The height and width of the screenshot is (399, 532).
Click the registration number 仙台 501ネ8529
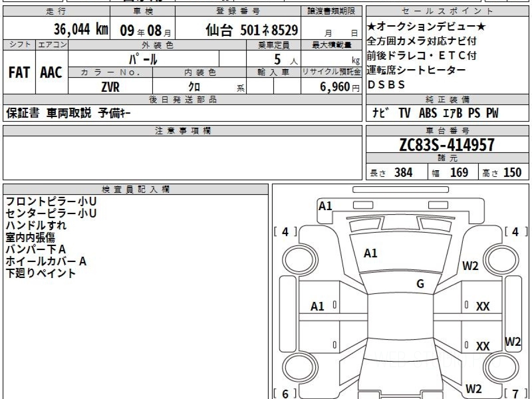click(251, 30)
